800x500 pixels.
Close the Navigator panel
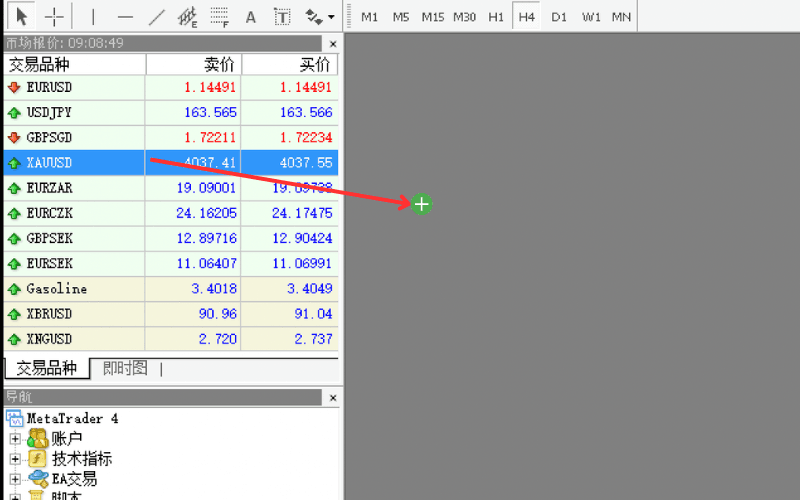click(x=333, y=397)
